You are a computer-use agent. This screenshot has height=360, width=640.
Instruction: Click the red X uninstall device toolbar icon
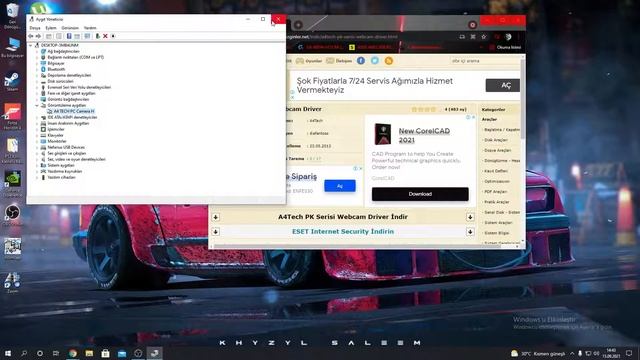(105, 36)
